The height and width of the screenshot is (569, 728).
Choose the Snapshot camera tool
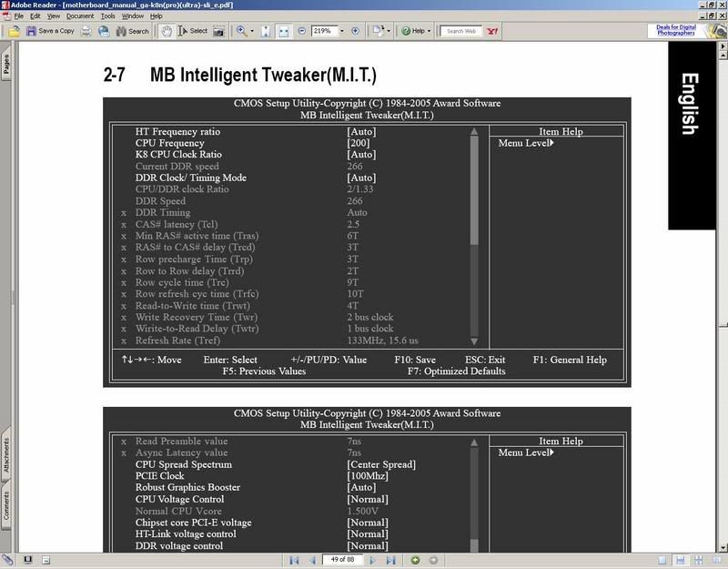[x=218, y=31]
